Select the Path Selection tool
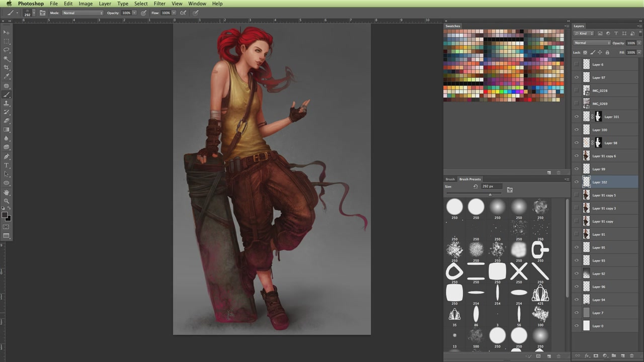The image size is (644, 362). pos(7,174)
